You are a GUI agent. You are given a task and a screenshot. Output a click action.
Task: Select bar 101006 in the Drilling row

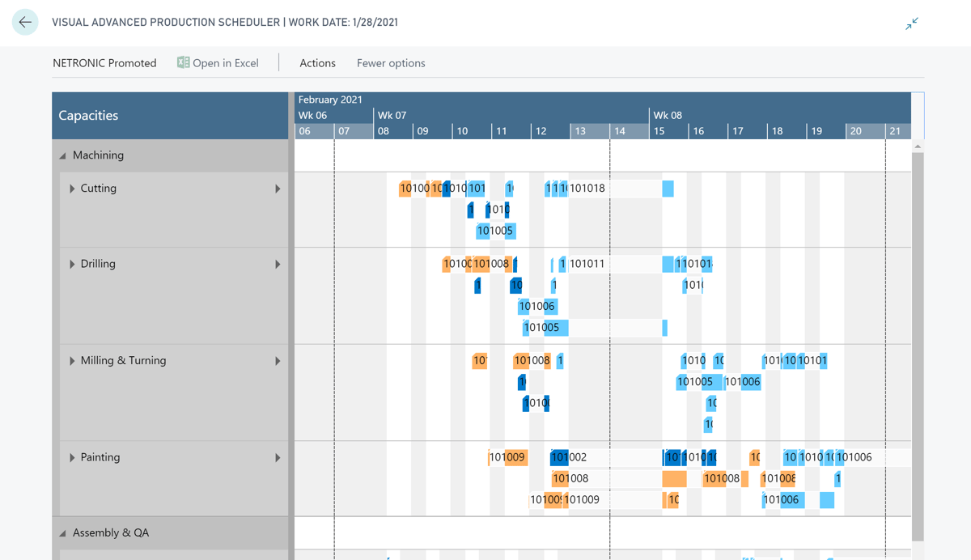(538, 306)
